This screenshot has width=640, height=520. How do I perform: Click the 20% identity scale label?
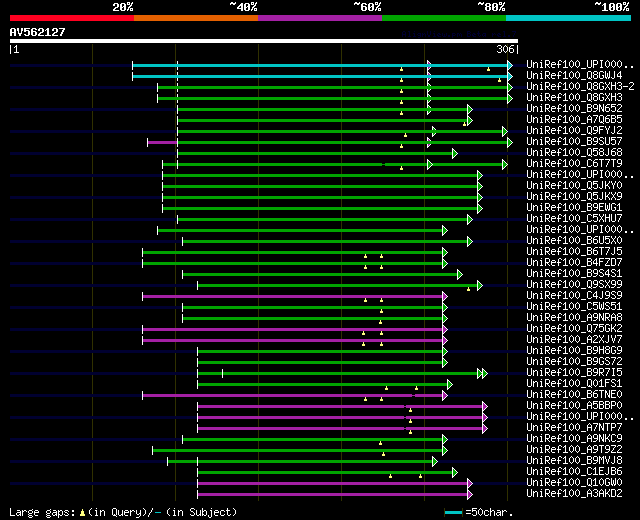pos(123,7)
